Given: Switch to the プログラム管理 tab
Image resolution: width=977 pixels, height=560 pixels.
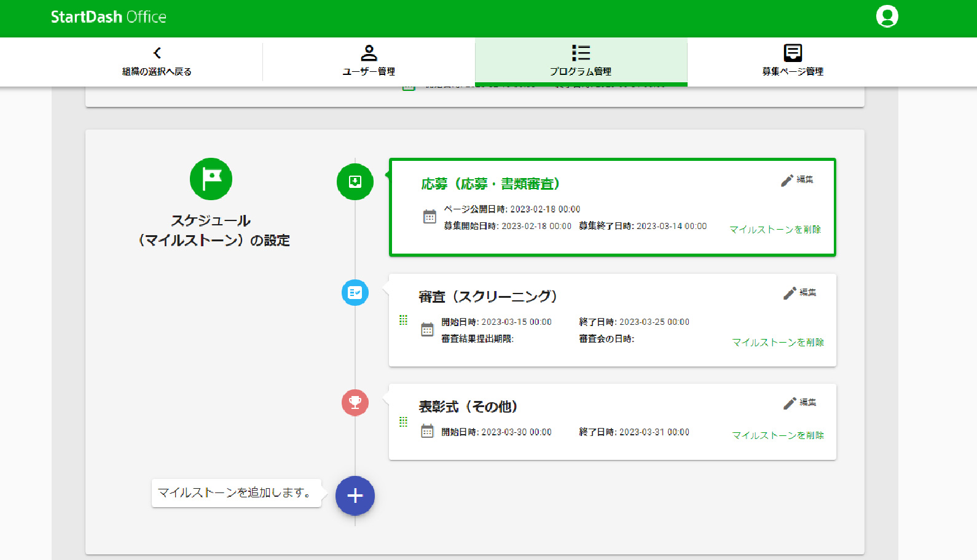Looking at the screenshot, I should pos(581,62).
